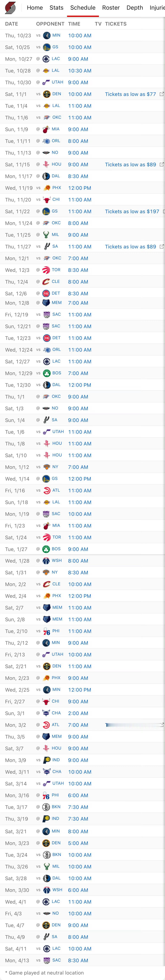This screenshot has width=165, height=980.
Task: Switch to the Roster tab
Action: pos(111,8)
